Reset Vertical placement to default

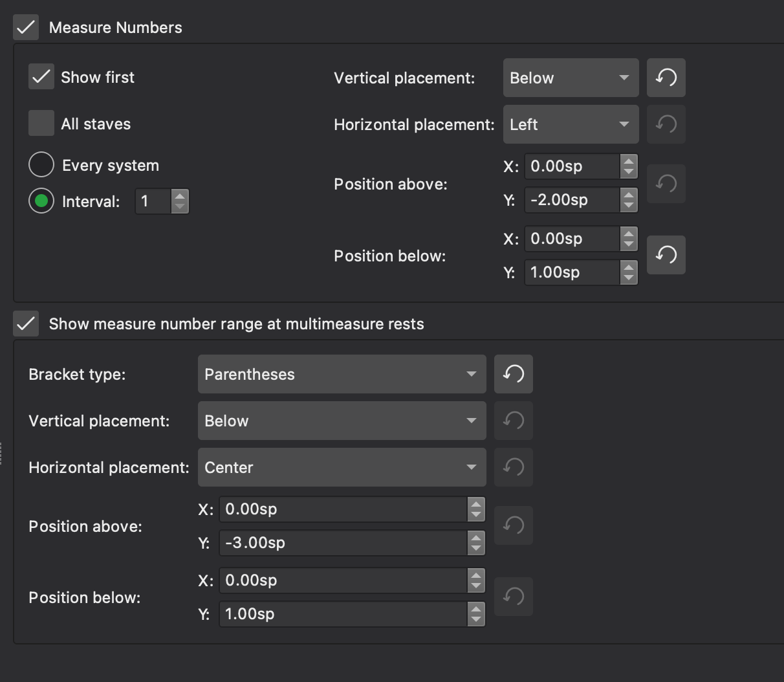(x=666, y=78)
